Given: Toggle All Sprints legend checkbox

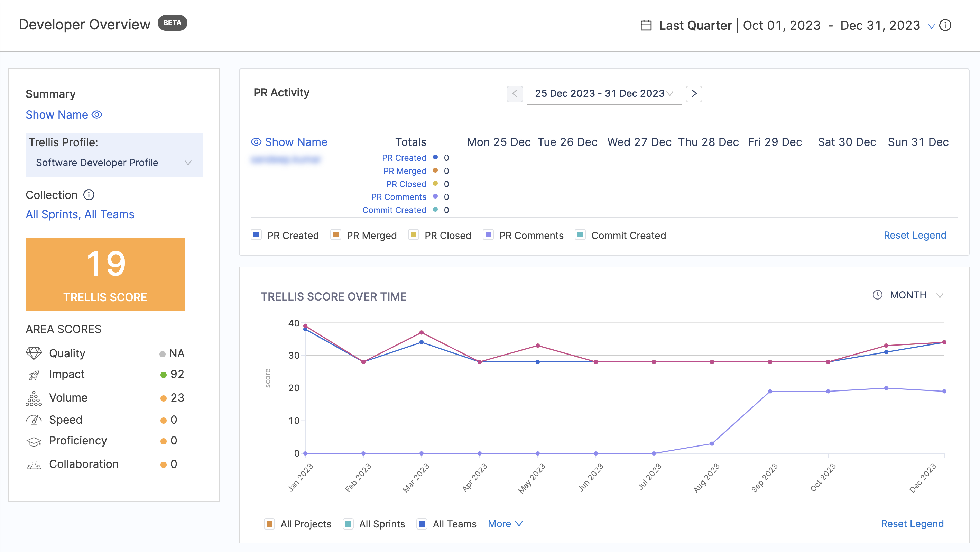Looking at the screenshot, I should click(x=348, y=524).
